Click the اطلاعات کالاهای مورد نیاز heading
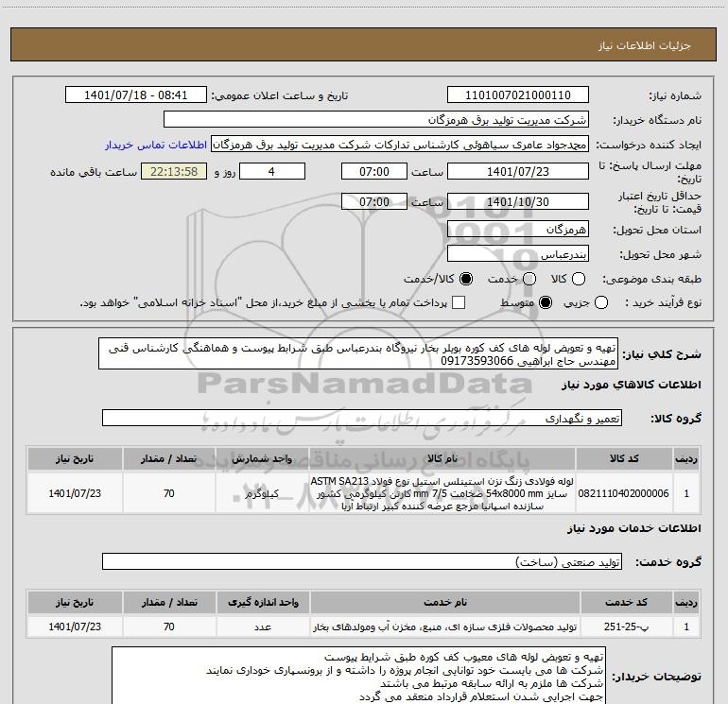Screen dimensions: 728x704 632,385
